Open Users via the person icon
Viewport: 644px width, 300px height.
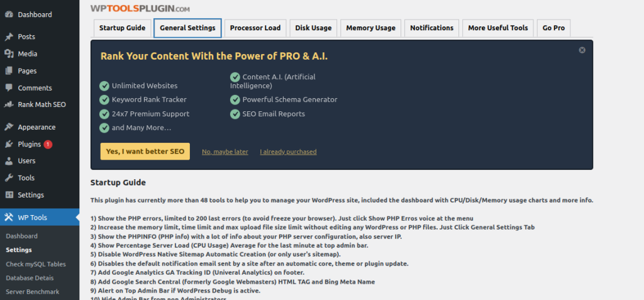click(9, 161)
